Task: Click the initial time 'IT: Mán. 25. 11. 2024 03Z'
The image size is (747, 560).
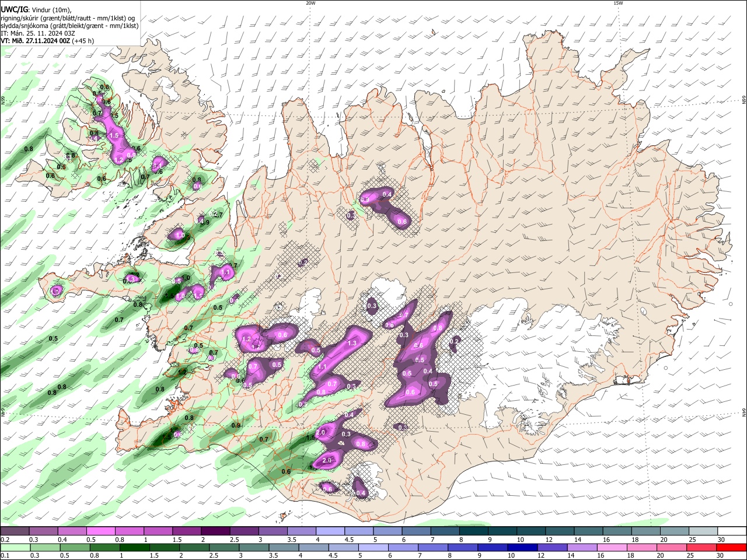Action: point(38,33)
